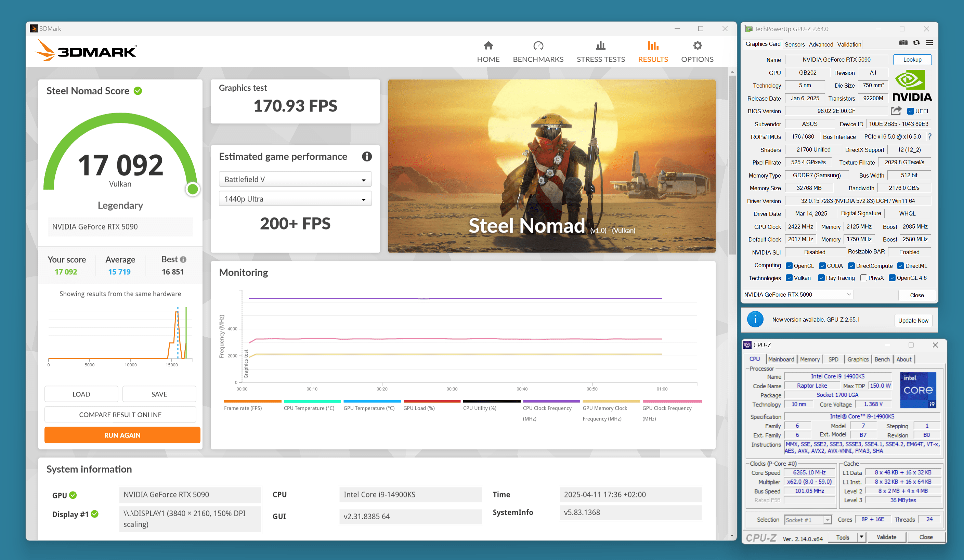This screenshot has height=560, width=964.
Task: Open the Options gear icon
Action: [x=697, y=46]
